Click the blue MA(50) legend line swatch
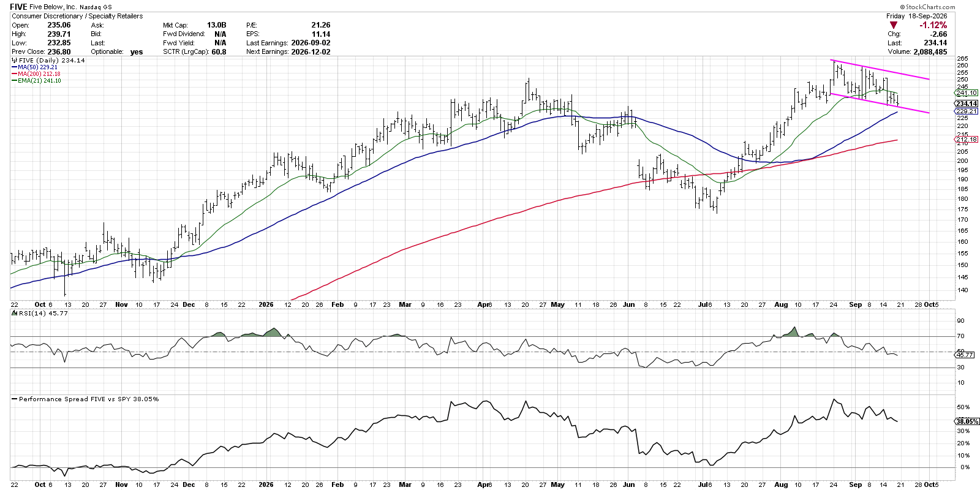 [14, 67]
